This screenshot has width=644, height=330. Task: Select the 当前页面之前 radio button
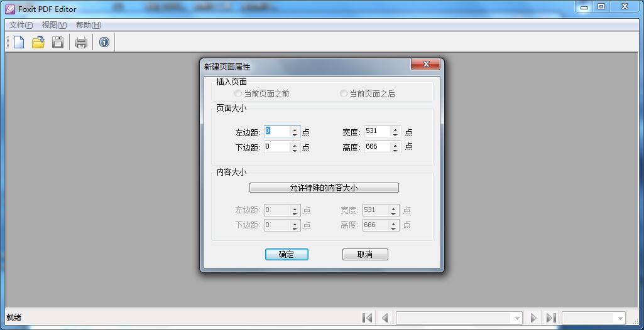pyautogui.click(x=238, y=93)
